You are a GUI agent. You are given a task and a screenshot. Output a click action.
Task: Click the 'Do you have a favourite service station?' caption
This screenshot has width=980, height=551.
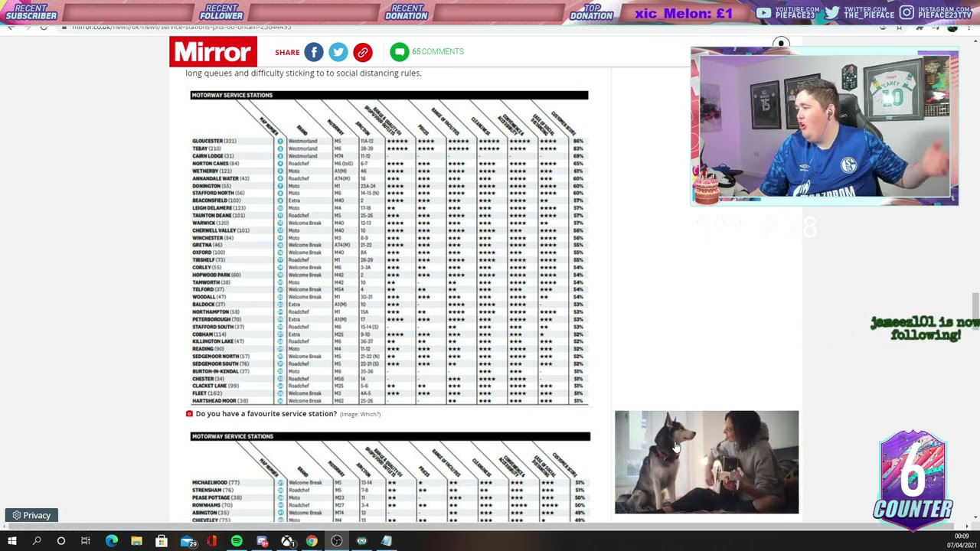click(266, 414)
